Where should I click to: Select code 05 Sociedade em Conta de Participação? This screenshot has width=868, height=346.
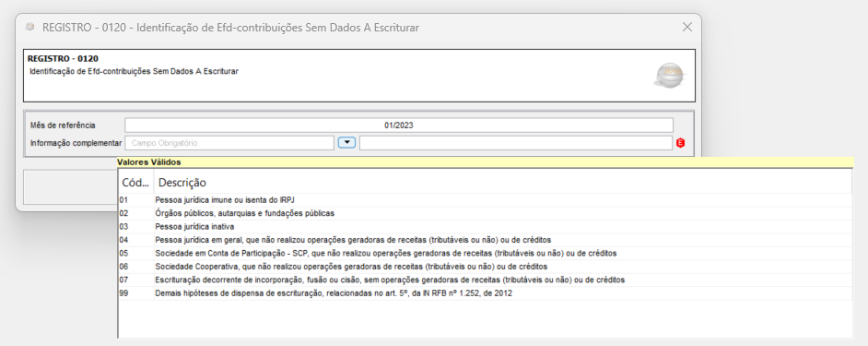coord(485,253)
